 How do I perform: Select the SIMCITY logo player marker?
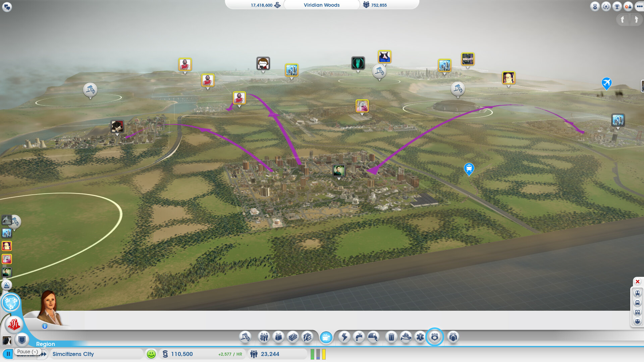coord(468,59)
